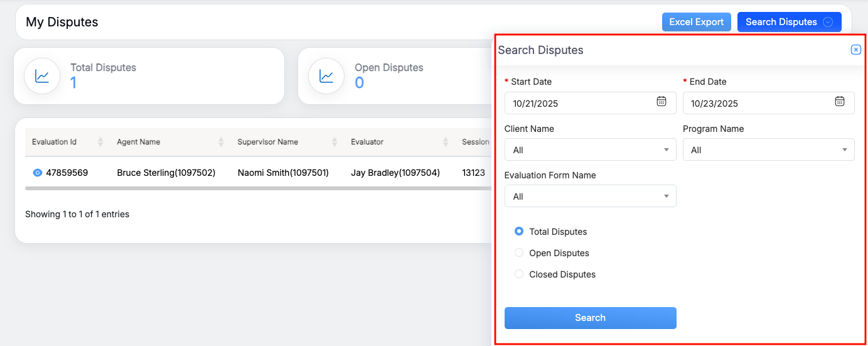
Task: Open the End Date calendar picker icon
Action: point(839,102)
